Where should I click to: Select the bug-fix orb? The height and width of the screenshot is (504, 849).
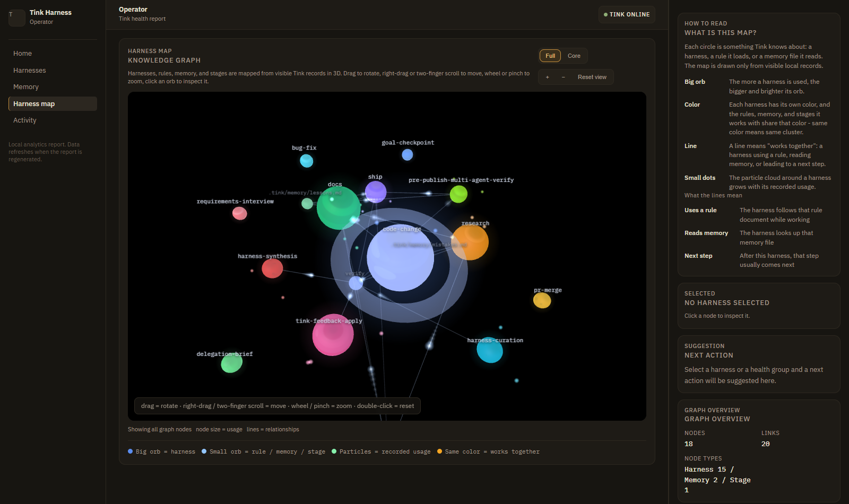307,160
